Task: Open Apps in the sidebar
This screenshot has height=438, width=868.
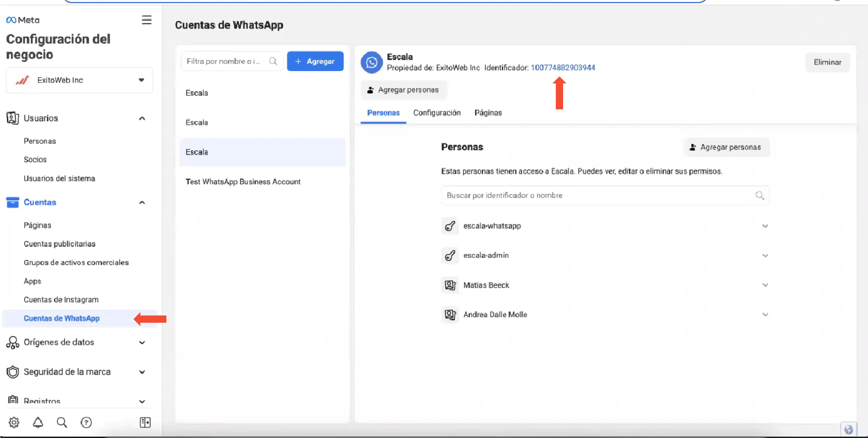Action: point(32,281)
